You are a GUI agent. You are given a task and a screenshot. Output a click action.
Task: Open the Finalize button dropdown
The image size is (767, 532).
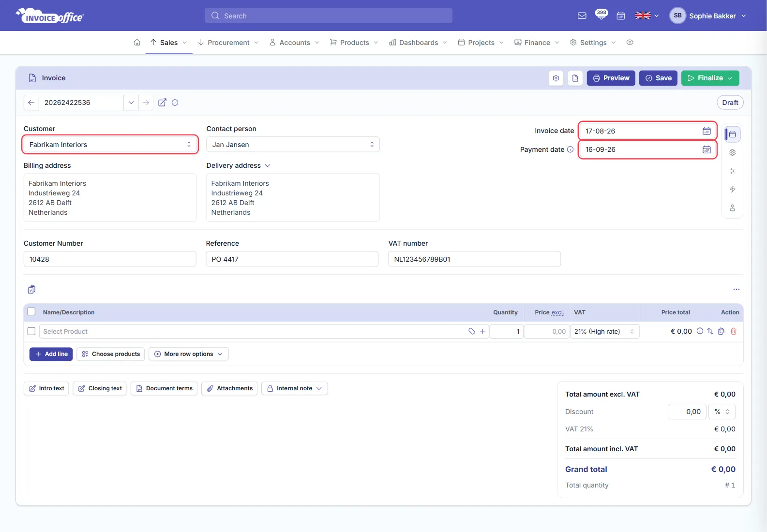pyautogui.click(x=730, y=78)
